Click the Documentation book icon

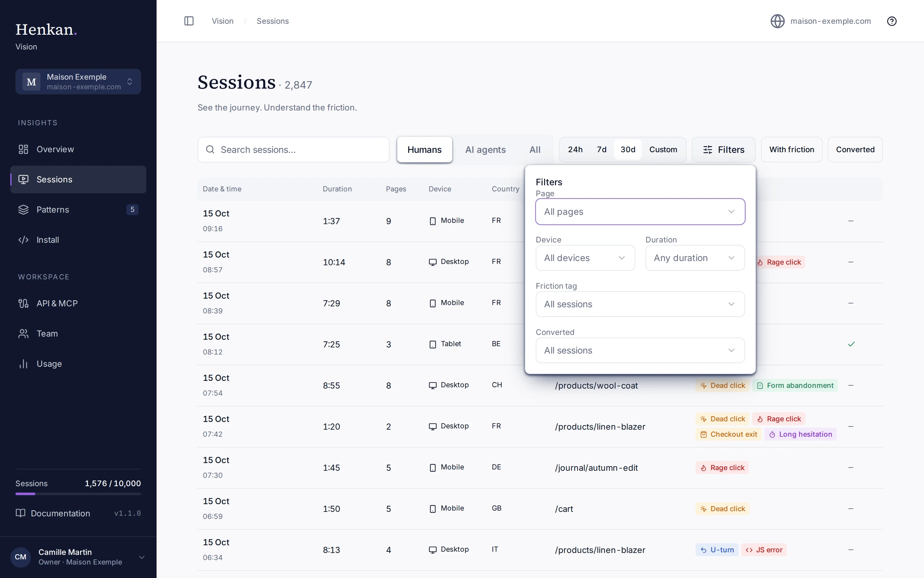21,513
